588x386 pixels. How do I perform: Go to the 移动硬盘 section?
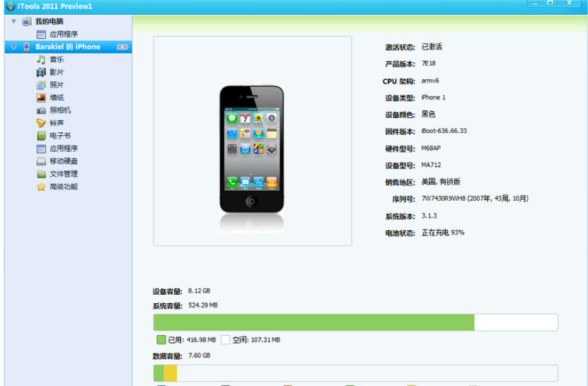pos(64,161)
